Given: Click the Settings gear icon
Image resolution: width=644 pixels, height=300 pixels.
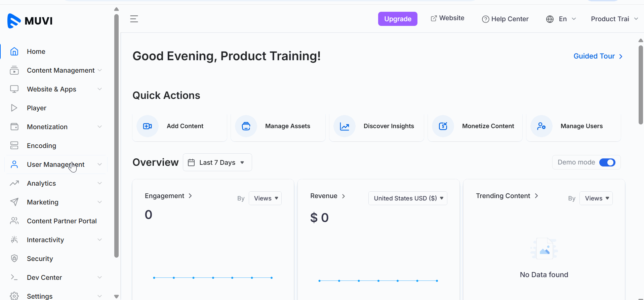Looking at the screenshot, I should (14, 296).
